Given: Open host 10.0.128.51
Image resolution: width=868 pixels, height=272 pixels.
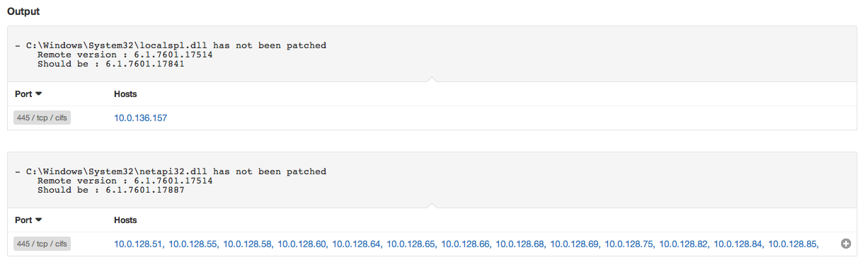Looking at the screenshot, I should coord(139,244).
